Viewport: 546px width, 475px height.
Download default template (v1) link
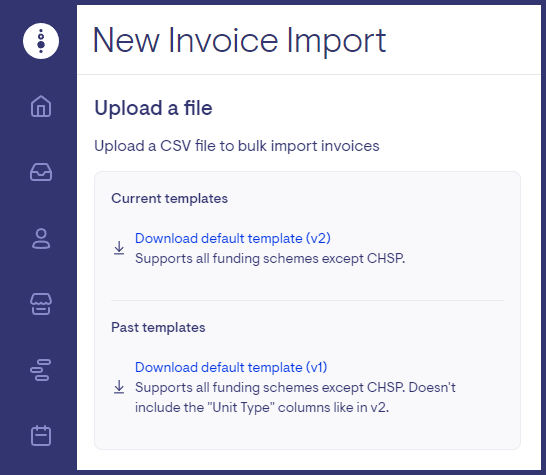coord(231,367)
